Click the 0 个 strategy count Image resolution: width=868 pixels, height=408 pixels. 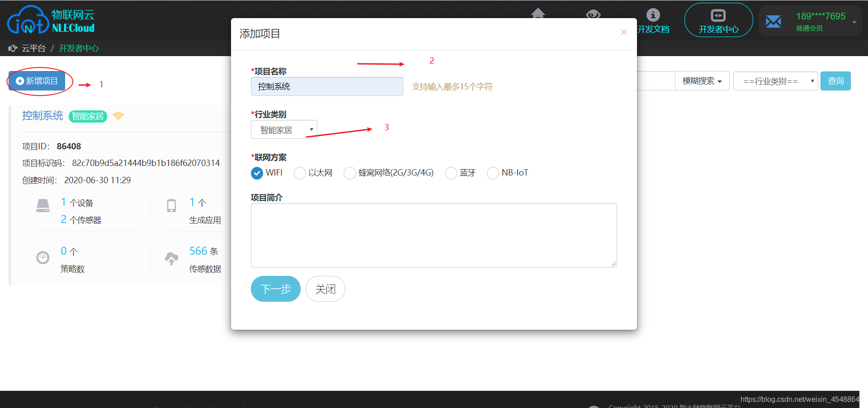[x=69, y=251]
